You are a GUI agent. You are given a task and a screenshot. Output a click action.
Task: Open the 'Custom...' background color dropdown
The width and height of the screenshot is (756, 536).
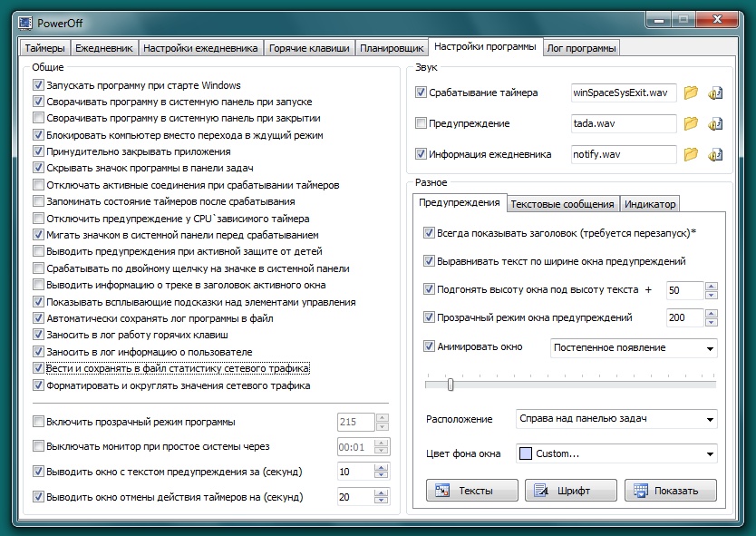point(616,453)
